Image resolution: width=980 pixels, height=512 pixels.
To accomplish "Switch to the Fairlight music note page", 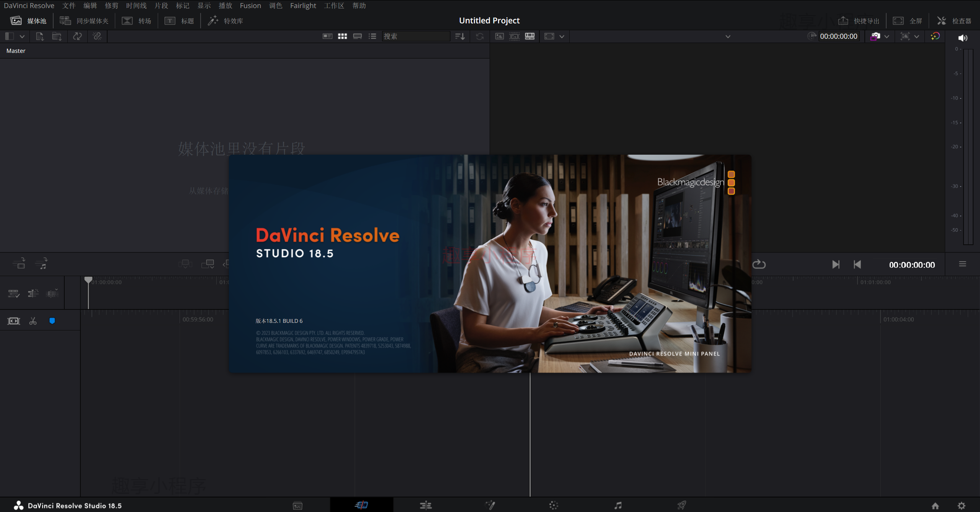I will click(618, 506).
